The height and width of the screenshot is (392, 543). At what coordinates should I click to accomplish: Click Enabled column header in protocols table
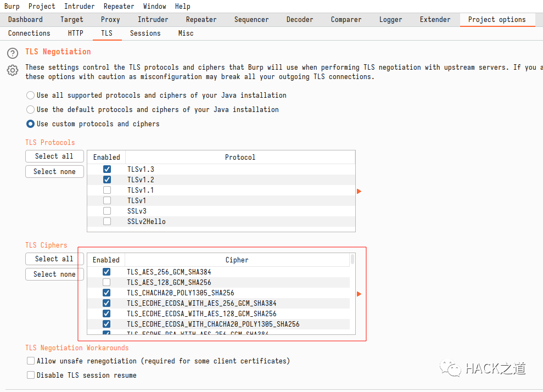(107, 157)
